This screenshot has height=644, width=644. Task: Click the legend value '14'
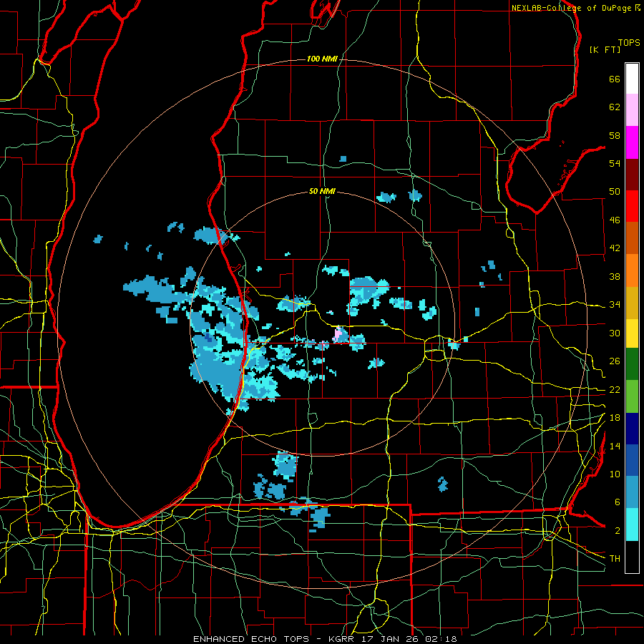(x=615, y=446)
